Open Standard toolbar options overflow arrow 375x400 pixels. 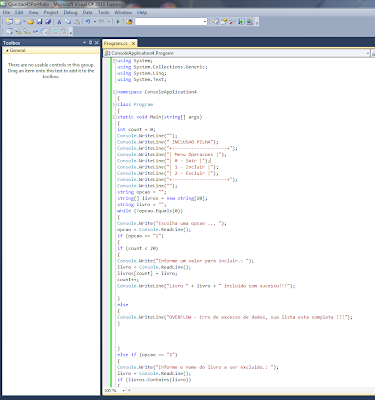[256, 23]
